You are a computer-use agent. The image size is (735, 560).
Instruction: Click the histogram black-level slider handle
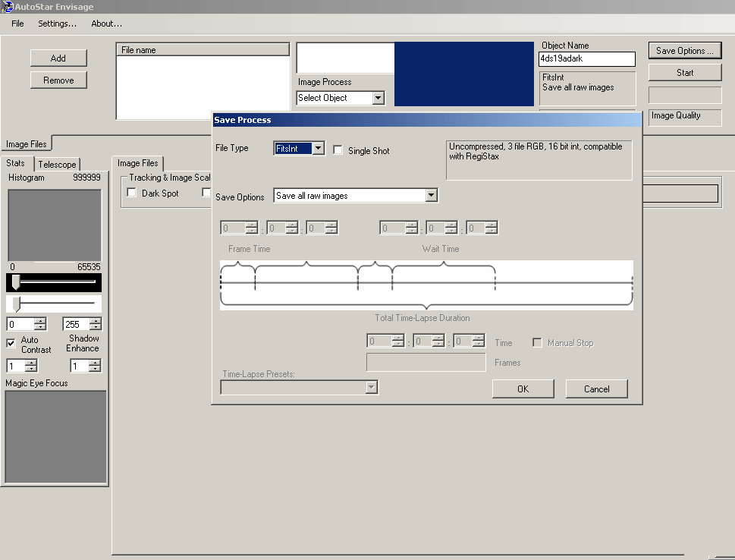[15, 282]
